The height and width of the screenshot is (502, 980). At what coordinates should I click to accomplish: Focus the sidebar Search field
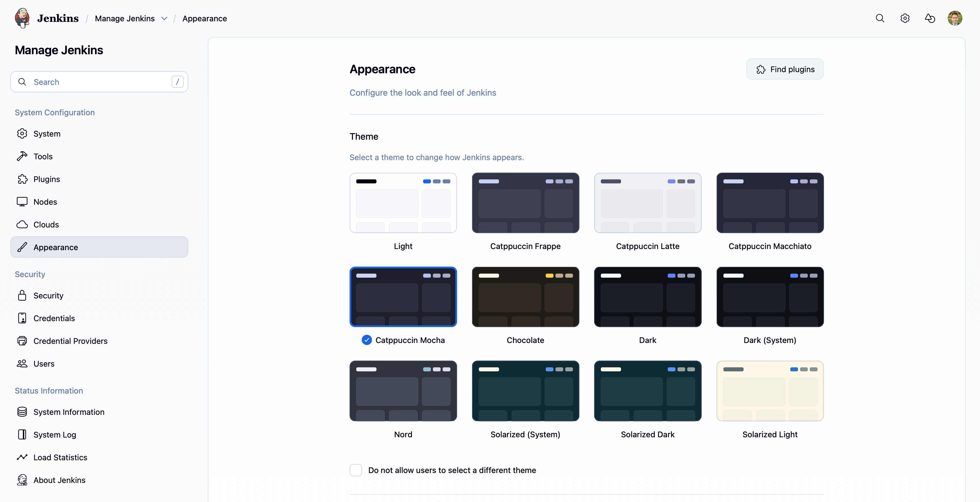[x=100, y=82]
